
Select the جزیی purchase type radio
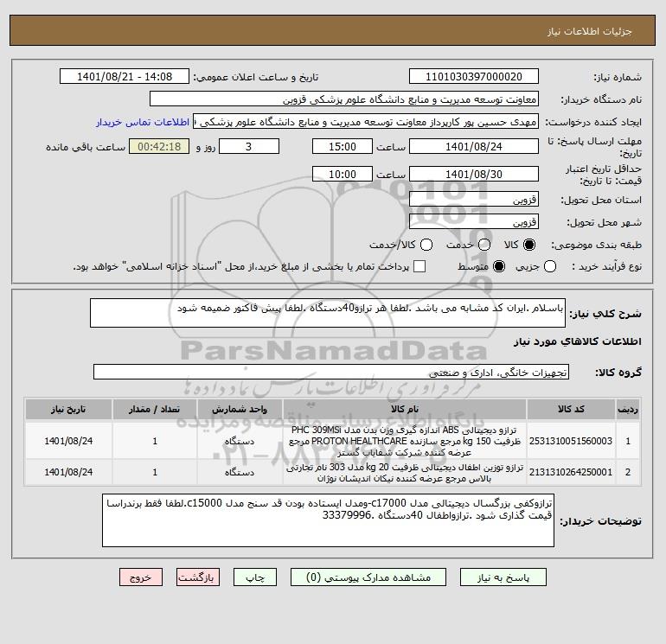pyautogui.click(x=550, y=266)
